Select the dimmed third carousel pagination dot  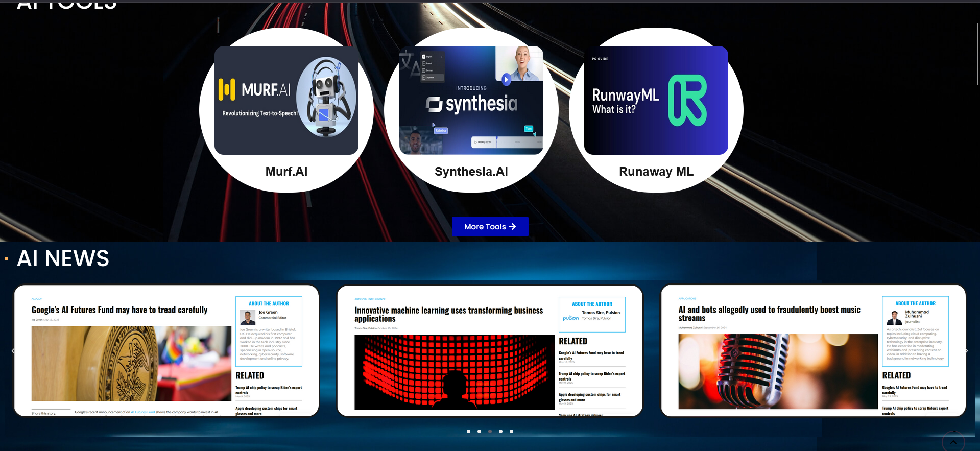click(490, 432)
